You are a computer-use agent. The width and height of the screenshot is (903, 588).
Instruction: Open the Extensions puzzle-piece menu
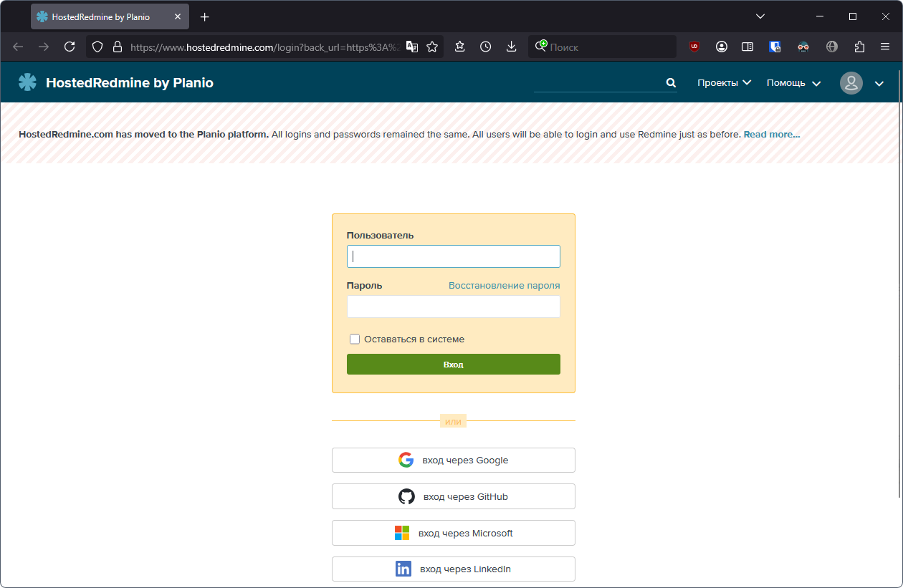coord(860,47)
